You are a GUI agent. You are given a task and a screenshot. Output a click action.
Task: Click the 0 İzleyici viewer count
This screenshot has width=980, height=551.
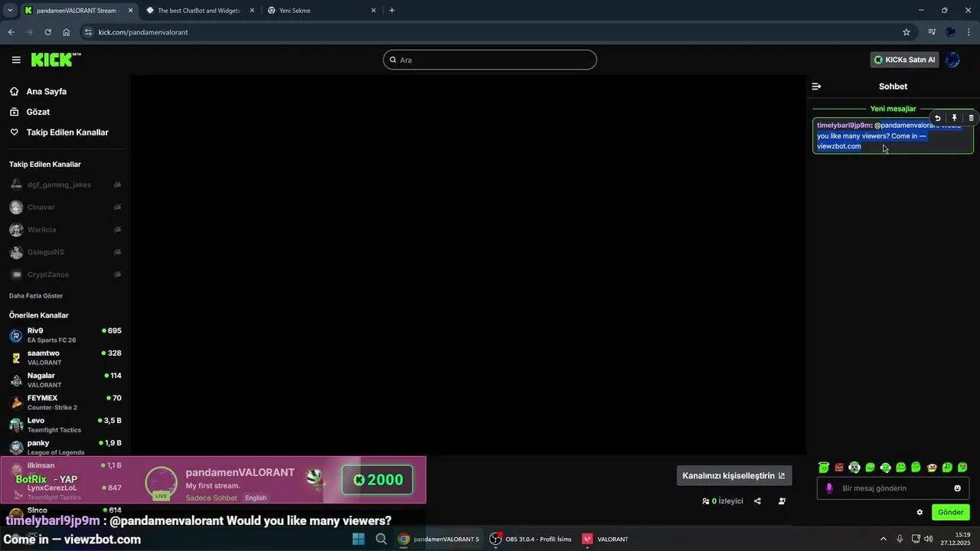click(723, 501)
